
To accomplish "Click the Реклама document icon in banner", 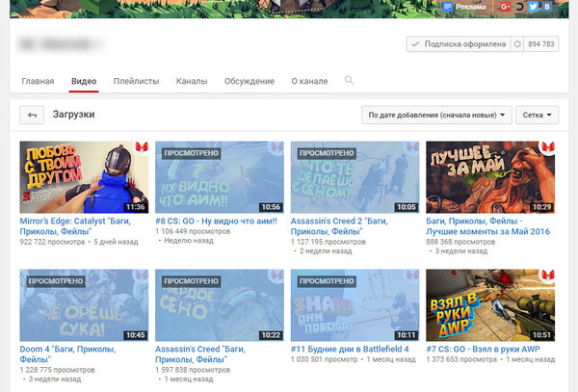I will (x=449, y=7).
